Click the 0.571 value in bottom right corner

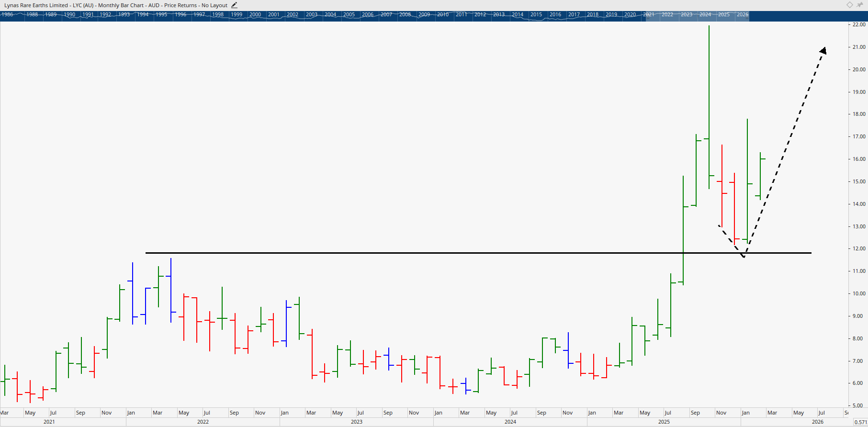click(x=860, y=422)
